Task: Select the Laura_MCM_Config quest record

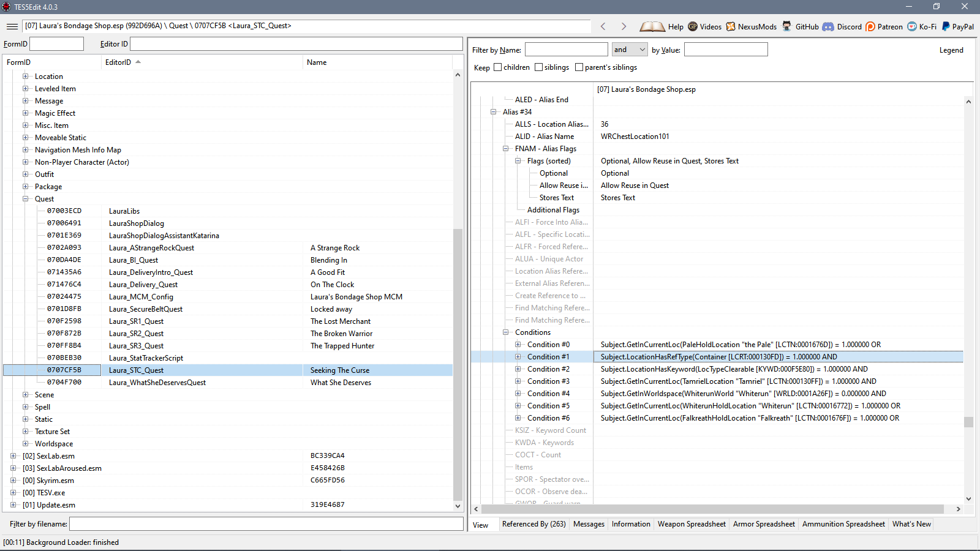Action: click(x=228, y=297)
